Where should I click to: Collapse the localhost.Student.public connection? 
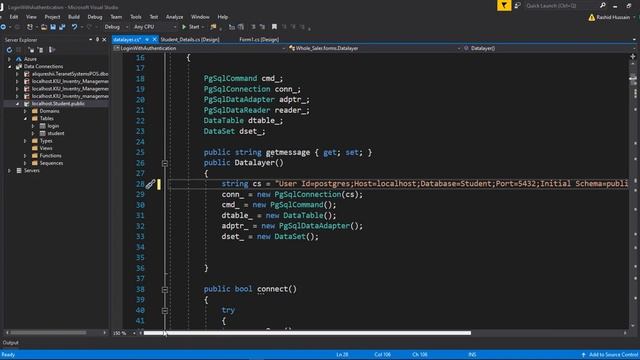(17, 104)
